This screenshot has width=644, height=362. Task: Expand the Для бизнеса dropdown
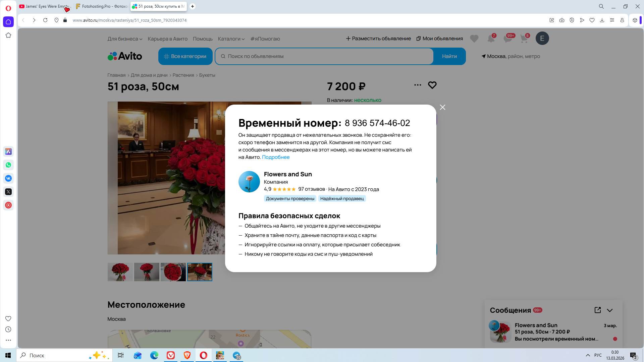(125, 39)
